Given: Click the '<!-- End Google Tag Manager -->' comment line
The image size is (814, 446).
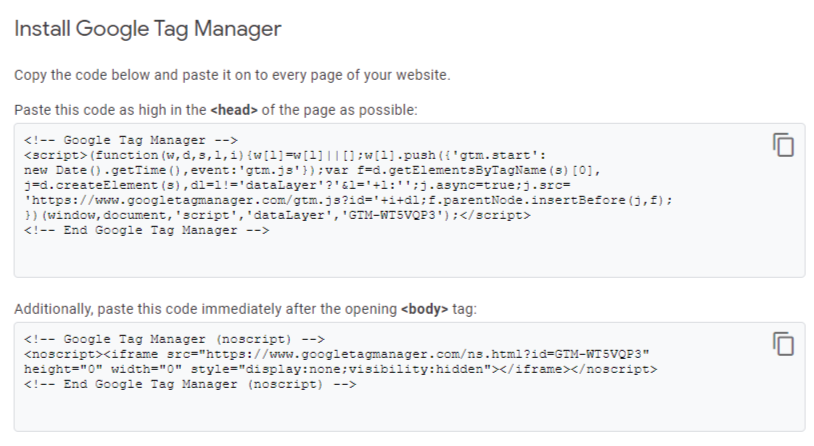Looking at the screenshot, I should 146,231.
